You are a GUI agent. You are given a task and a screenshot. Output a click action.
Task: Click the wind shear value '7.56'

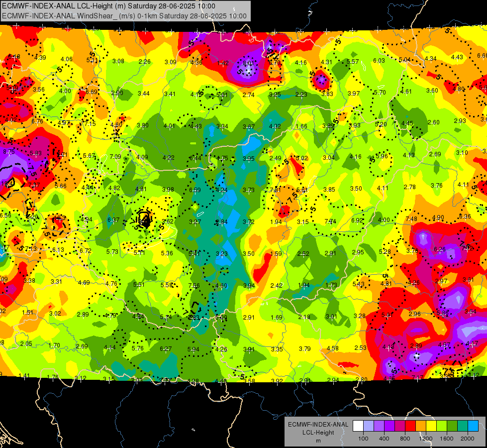coord(194,285)
